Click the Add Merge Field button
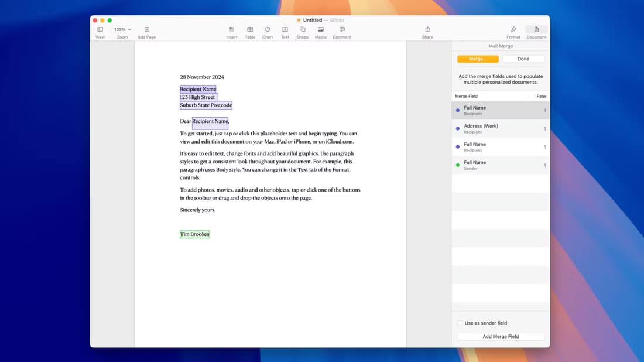Screen dimensions: 644x362 [501, 337]
